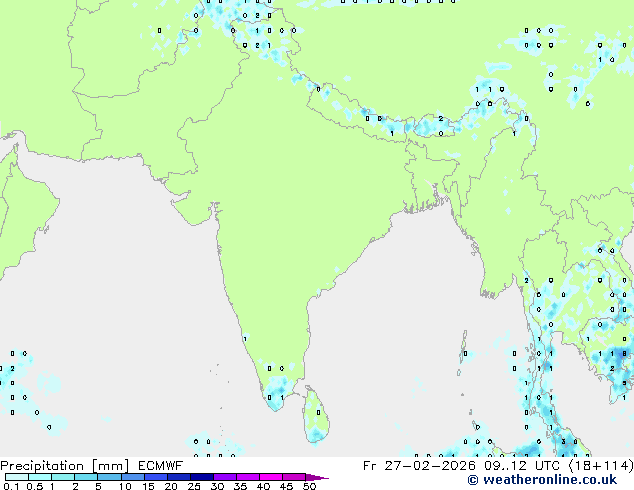The image size is (634, 490).
Task: Click the "25" legend scale label
Action: pos(194,486)
